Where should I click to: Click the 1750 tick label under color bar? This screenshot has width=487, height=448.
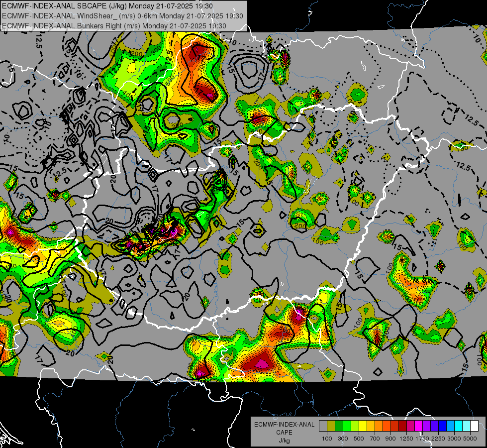[x=422, y=439]
